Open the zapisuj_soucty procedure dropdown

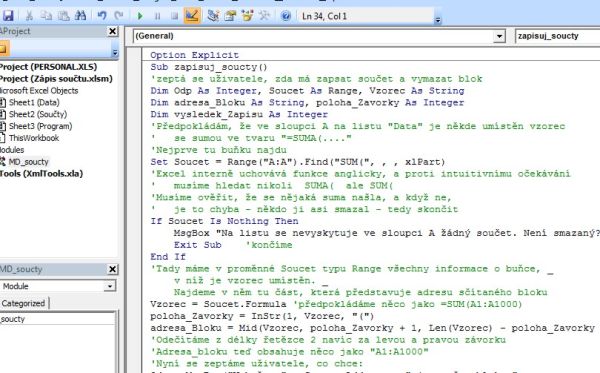tap(558, 36)
